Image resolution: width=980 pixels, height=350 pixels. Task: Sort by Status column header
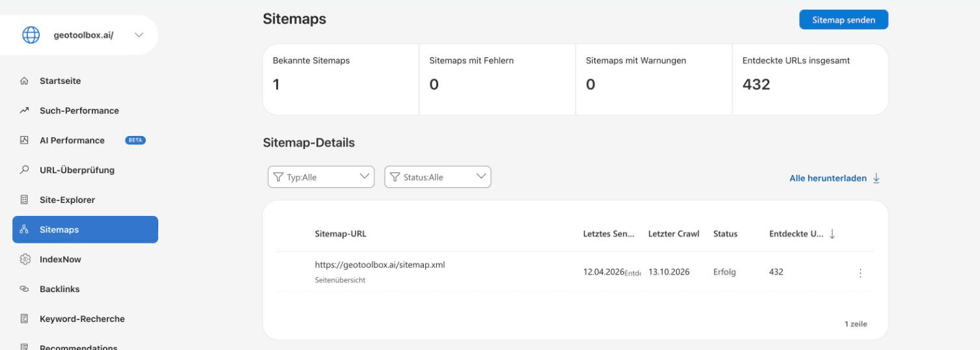pos(725,234)
